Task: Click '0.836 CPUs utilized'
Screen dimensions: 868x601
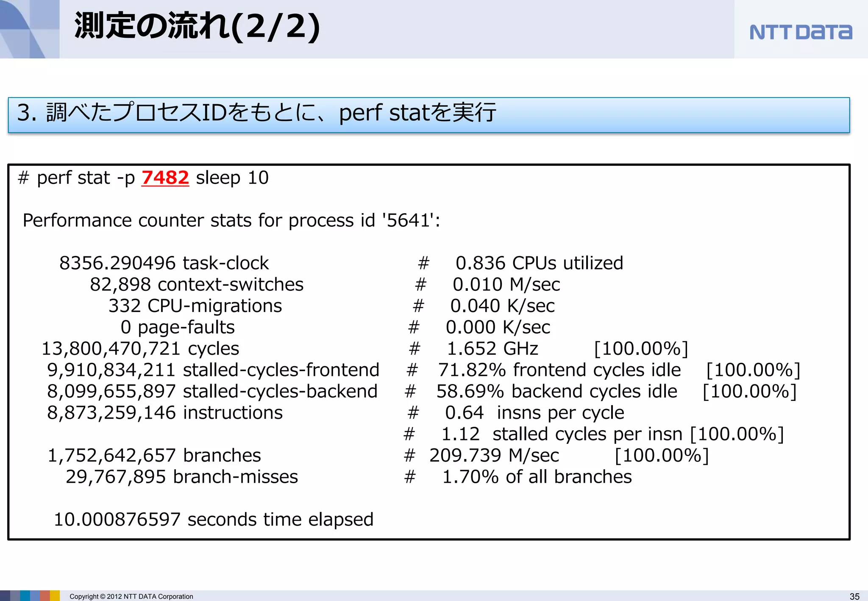Action: point(539,263)
